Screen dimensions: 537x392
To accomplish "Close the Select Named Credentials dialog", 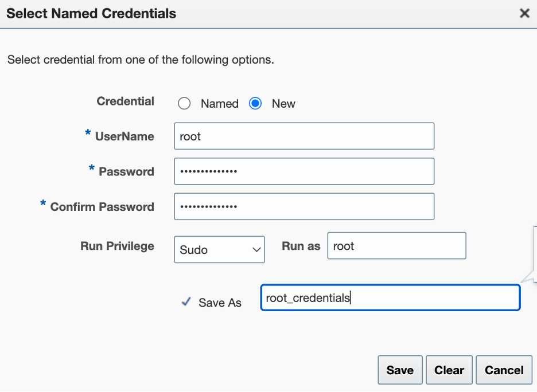I will coord(524,13).
